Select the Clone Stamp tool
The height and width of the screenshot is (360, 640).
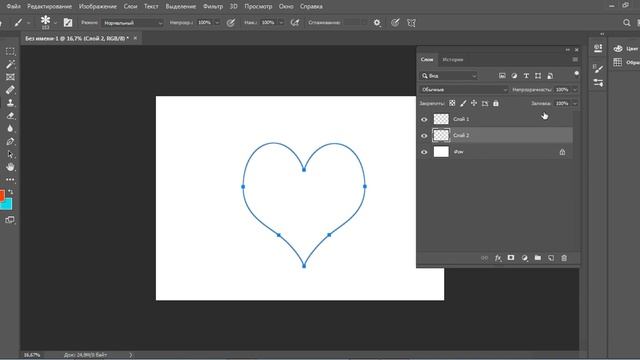click(10, 102)
